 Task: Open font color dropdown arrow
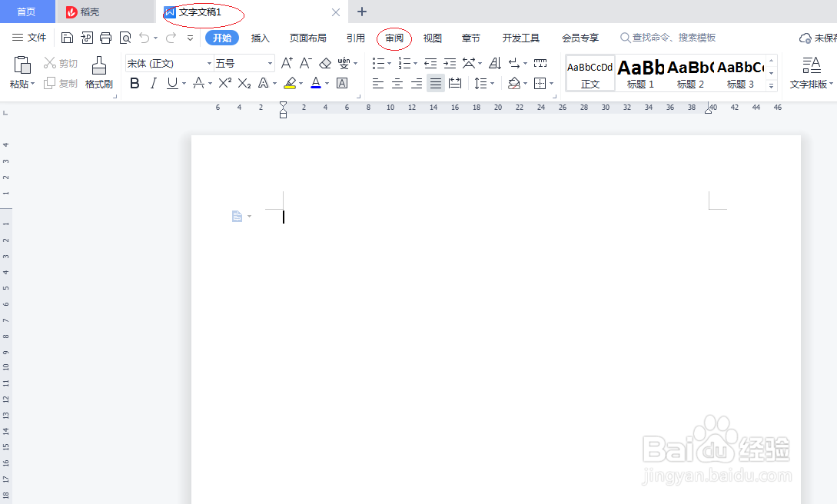327,84
